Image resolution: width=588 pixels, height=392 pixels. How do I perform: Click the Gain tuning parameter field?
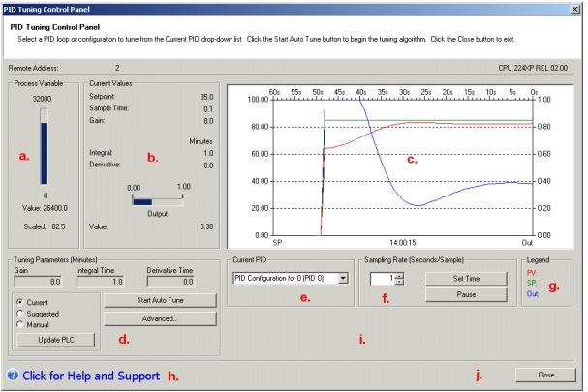38,282
